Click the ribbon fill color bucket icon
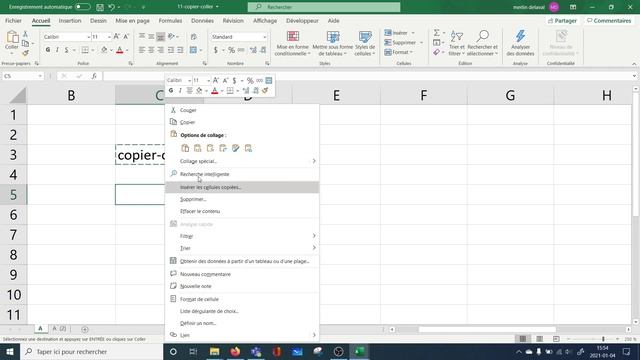This screenshot has width=640, height=360. point(104,50)
